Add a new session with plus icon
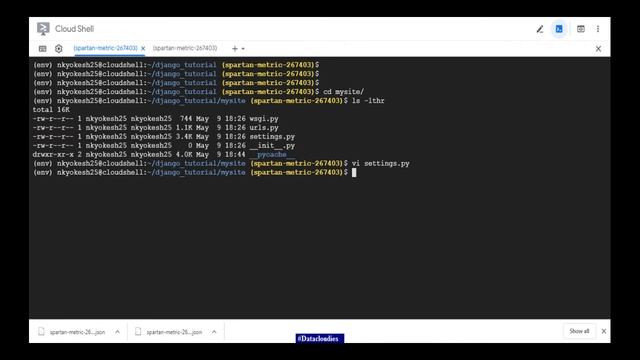This screenshot has height=360, width=640. [235, 49]
